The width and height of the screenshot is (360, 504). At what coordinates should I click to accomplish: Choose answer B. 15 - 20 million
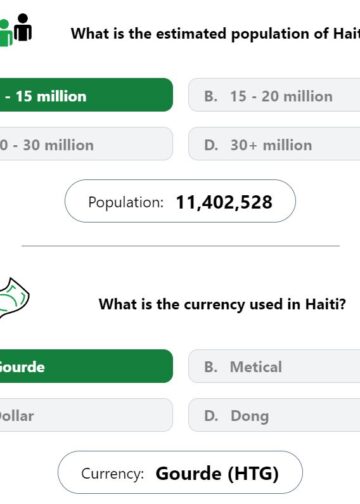point(274,95)
